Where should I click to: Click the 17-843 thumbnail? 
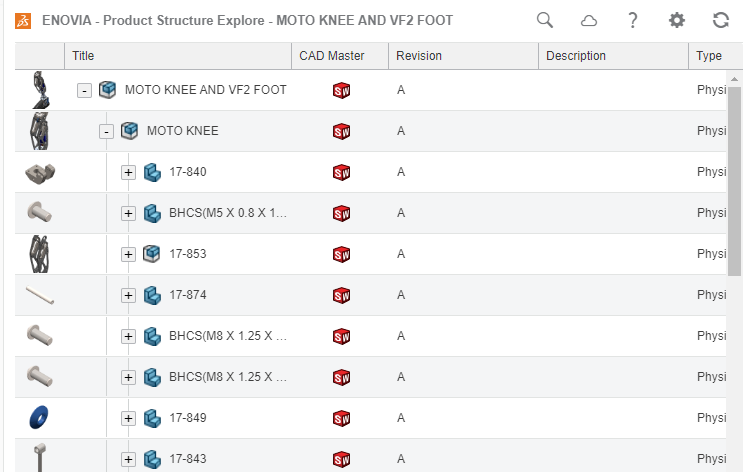[x=40, y=457]
